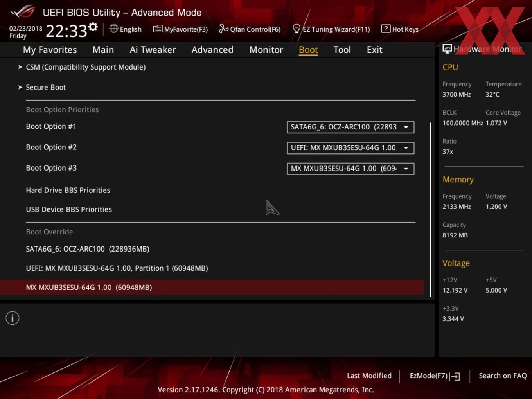Click the +3.3V 3.344 V reading
The image size is (532, 399).
pos(453,319)
